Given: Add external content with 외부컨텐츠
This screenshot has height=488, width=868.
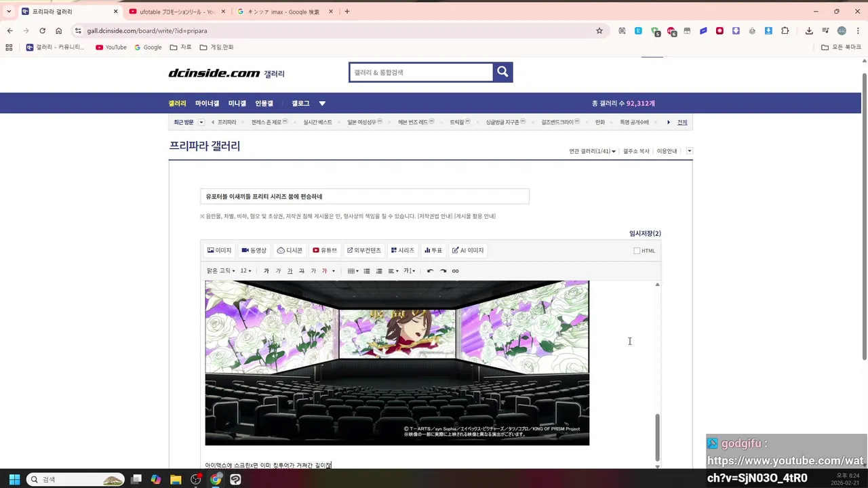Looking at the screenshot, I should pos(364,250).
